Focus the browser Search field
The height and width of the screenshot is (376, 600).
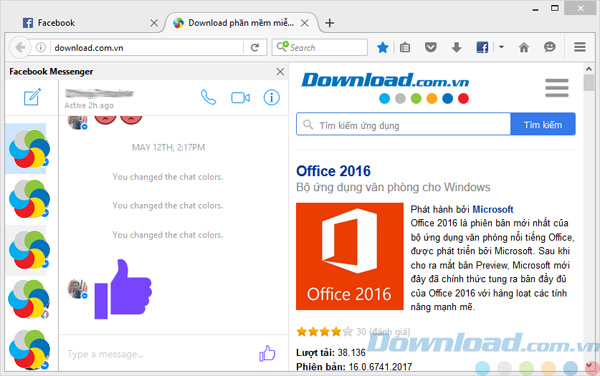click(320, 47)
